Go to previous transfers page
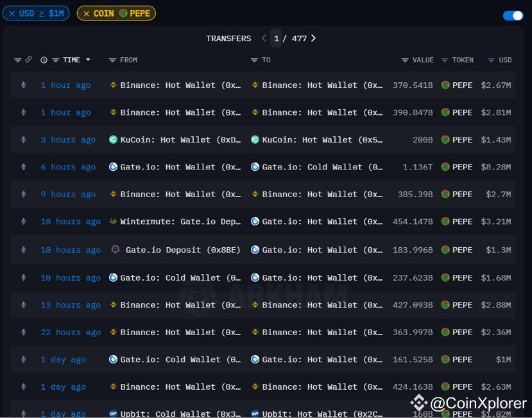The height and width of the screenshot is (418, 532). coord(264,39)
